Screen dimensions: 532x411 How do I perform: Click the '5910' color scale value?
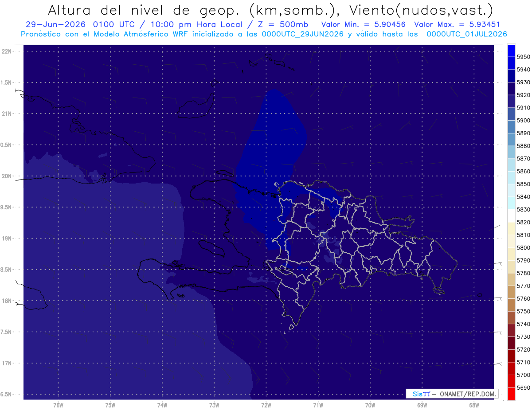click(x=524, y=108)
